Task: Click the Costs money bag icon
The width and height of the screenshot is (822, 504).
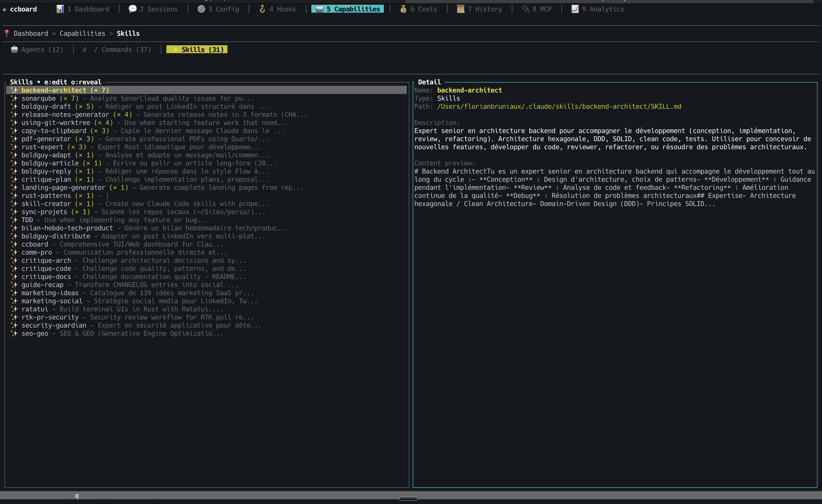Action: click(403, 9)
